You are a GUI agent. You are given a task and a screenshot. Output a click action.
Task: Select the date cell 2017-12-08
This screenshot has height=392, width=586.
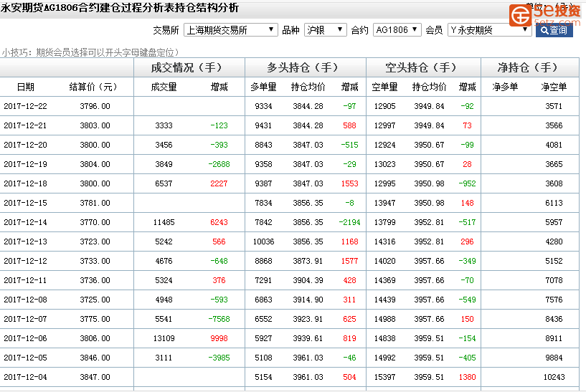pyautogui.click(x=25, y=300)
